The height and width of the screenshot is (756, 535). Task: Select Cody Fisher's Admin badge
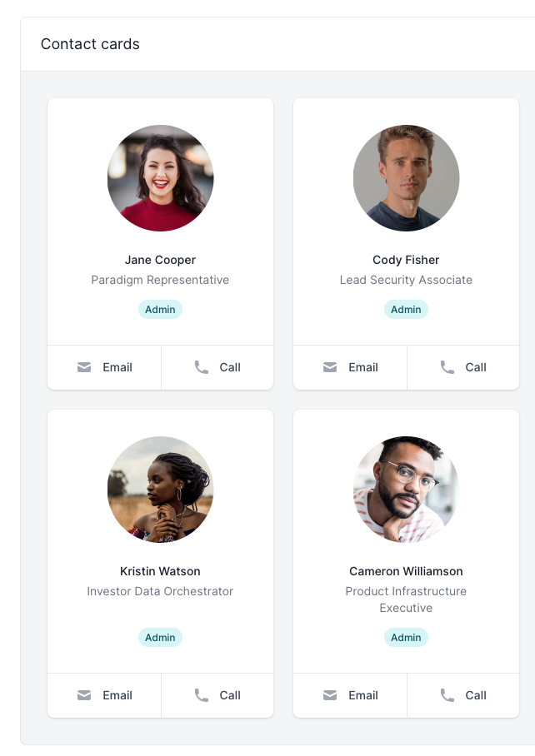coord(406,309)
